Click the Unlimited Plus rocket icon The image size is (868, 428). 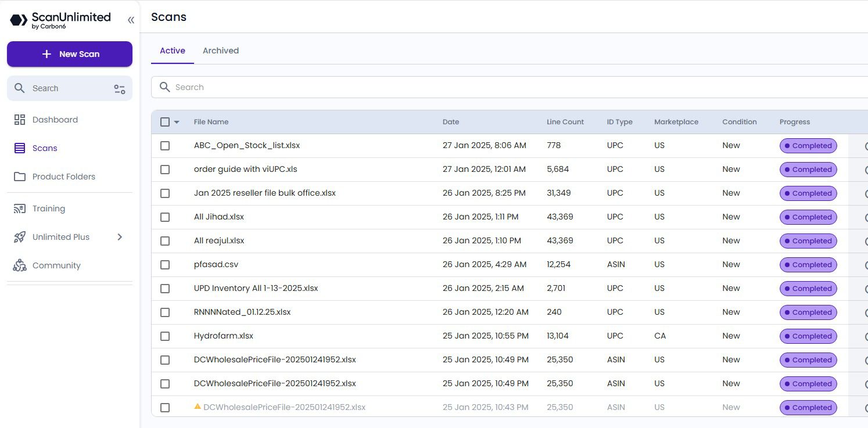(x=20, y=237)
